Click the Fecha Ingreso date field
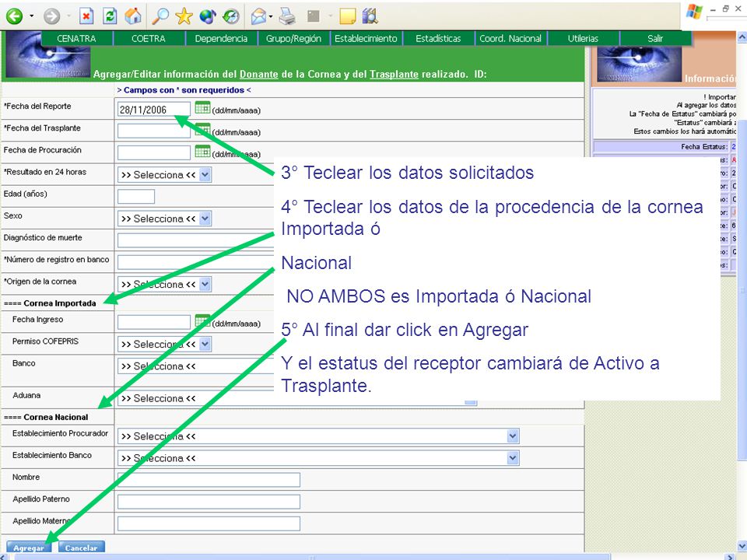Viewport: 747px width, 560px height. (154, 322)
